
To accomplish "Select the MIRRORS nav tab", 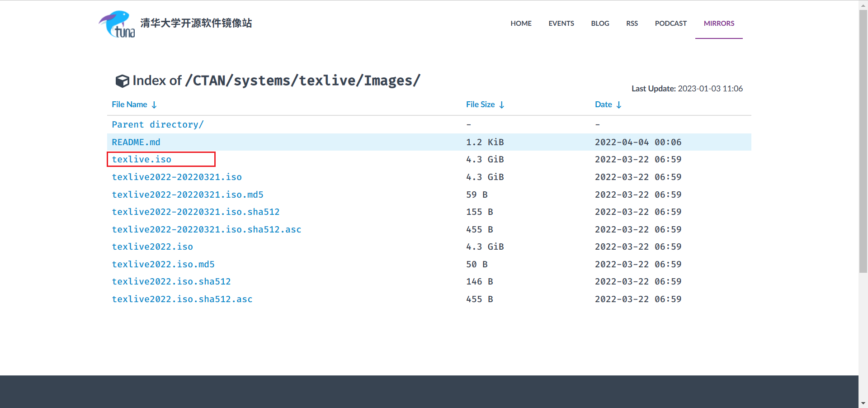I will (719, 24).
